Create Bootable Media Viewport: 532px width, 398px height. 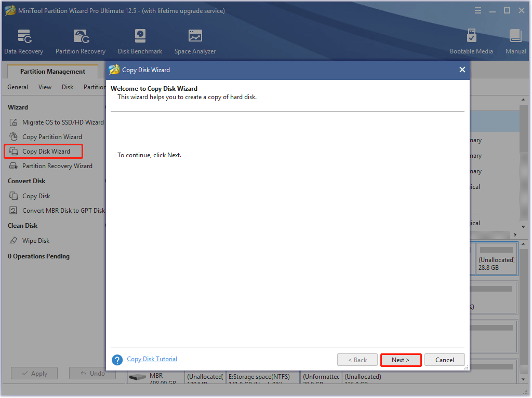(x=471, y=42)
